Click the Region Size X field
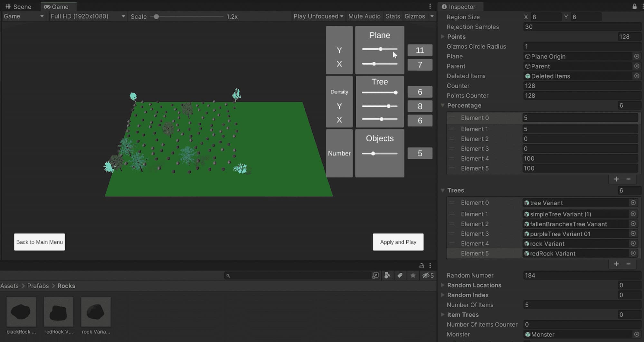644x342 pixels. [546, 17]
